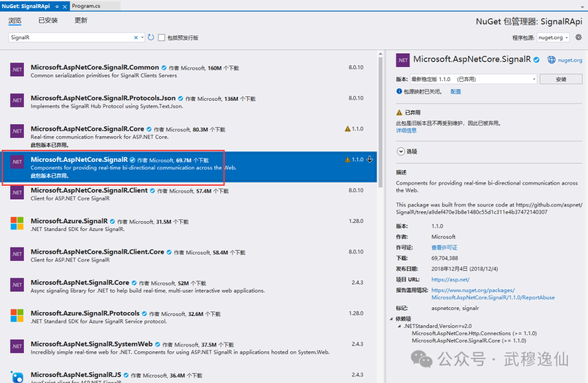Switch to the 已安装 tab
This screenshot has height=383, width=588.
click(48, 20)
